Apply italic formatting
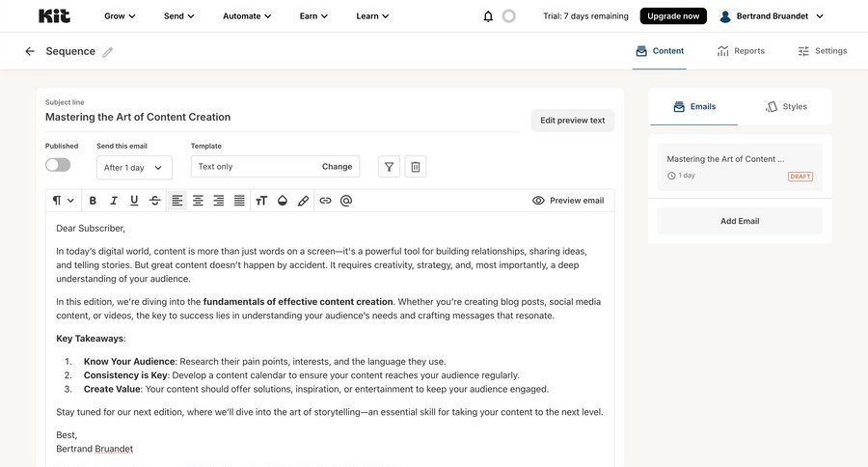The image size is (868, 467). (114, 201)
